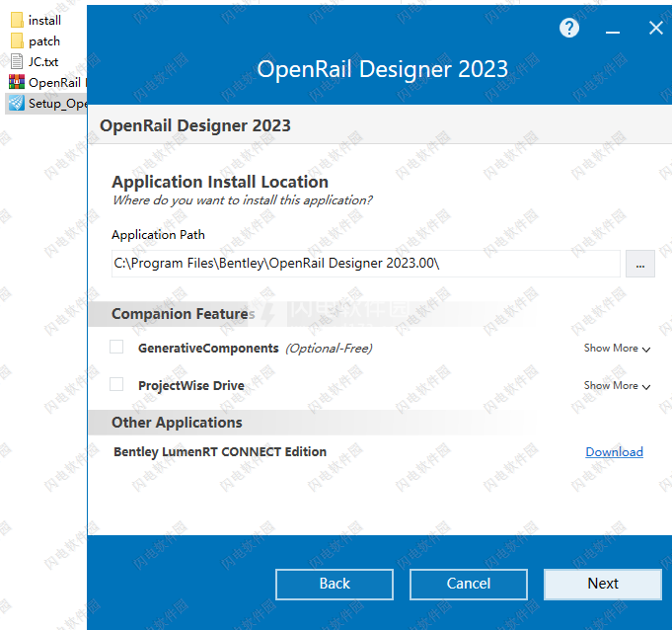Expand Show More for GenerativeComponents
Screen dimensions: 672x630
tap(617, 349)
